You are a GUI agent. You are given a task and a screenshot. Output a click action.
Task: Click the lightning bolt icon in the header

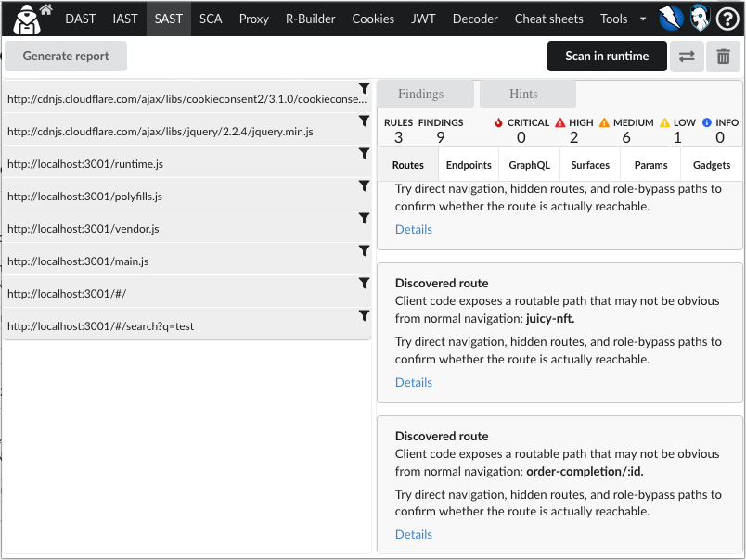[670, 18]
